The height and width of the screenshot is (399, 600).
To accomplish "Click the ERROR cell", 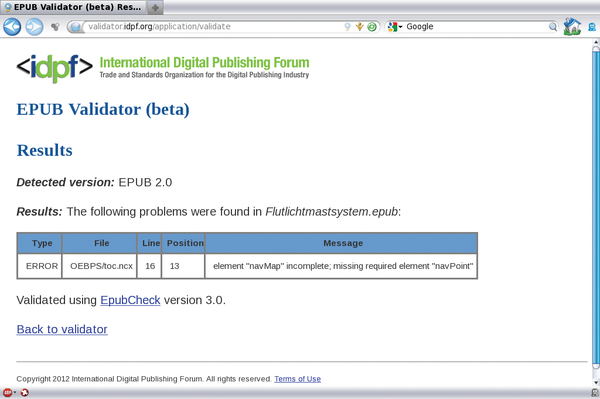I will click(40, 266).
